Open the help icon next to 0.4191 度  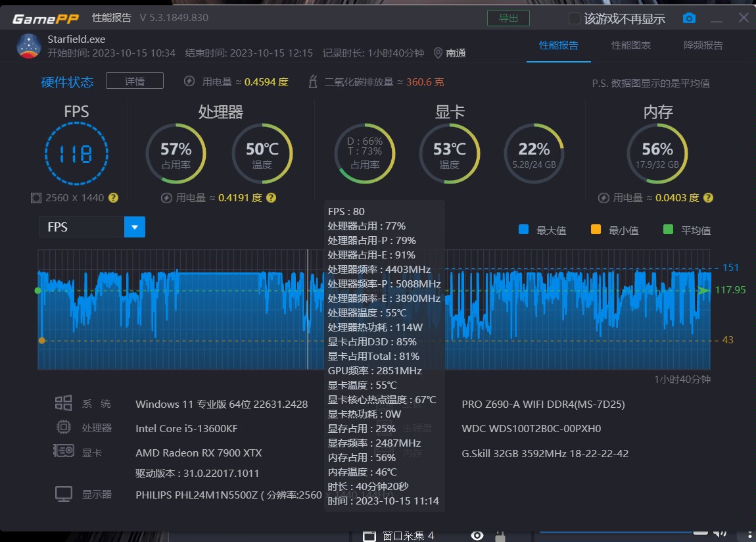click(x=272, y=198)
